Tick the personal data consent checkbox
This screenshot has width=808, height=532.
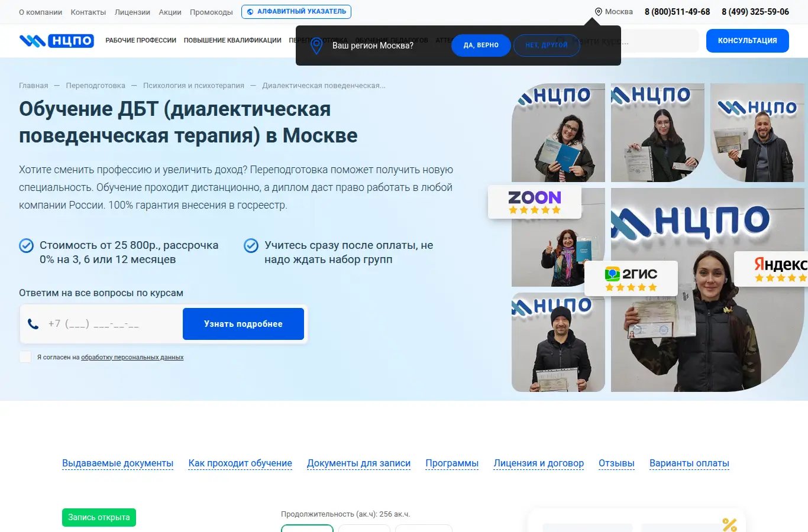25,357
